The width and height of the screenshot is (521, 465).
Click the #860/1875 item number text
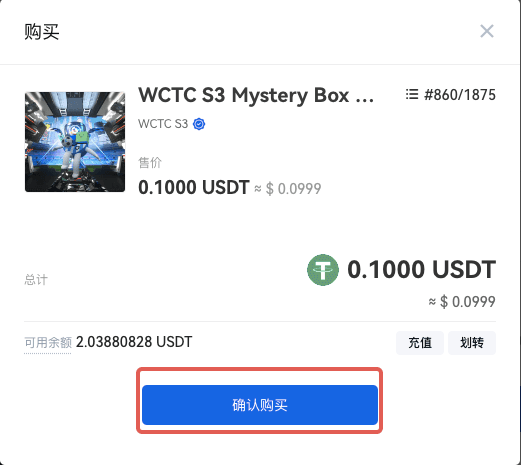[x=460, y=95]
